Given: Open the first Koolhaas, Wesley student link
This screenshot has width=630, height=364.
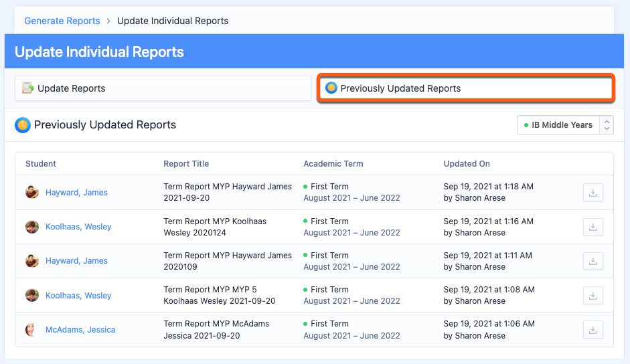Looking at the screenshot, I should (78, 227).
